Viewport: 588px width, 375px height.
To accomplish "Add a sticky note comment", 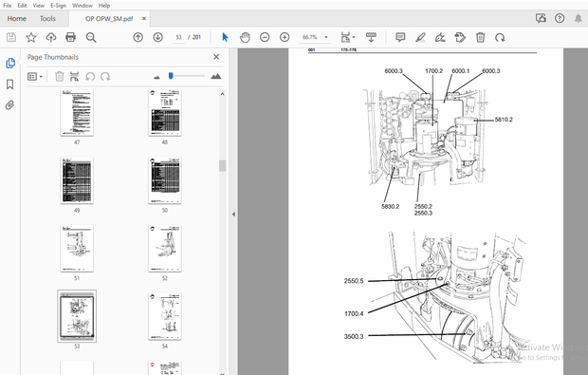I will click(400, 37).
